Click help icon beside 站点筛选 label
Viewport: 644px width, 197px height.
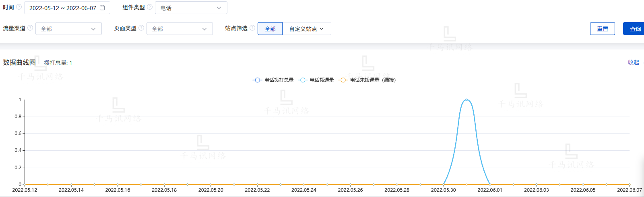pos(252,28)
